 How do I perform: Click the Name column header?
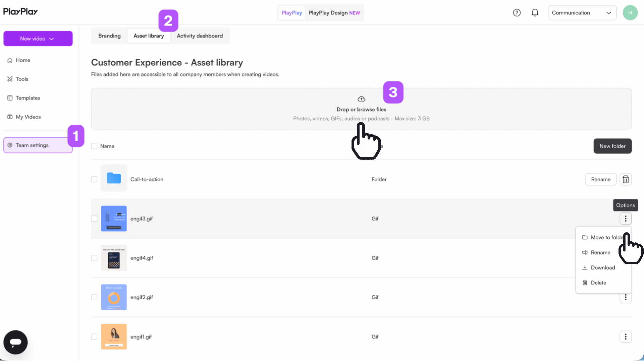(107, 146)
